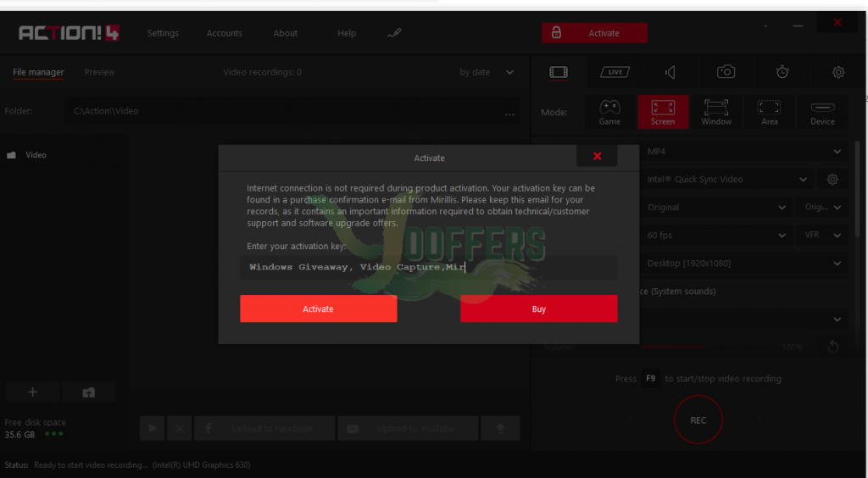The width and height of the screenshot is (868, 478).
Task: Open the audio recording speaker tab
Action: [x=670, y=72]
